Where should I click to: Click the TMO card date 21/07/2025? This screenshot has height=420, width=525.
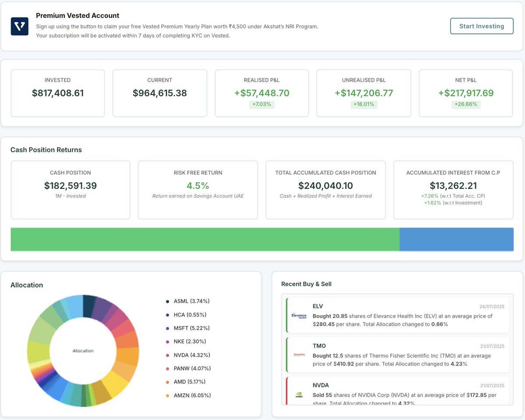(x=491, y=347)
